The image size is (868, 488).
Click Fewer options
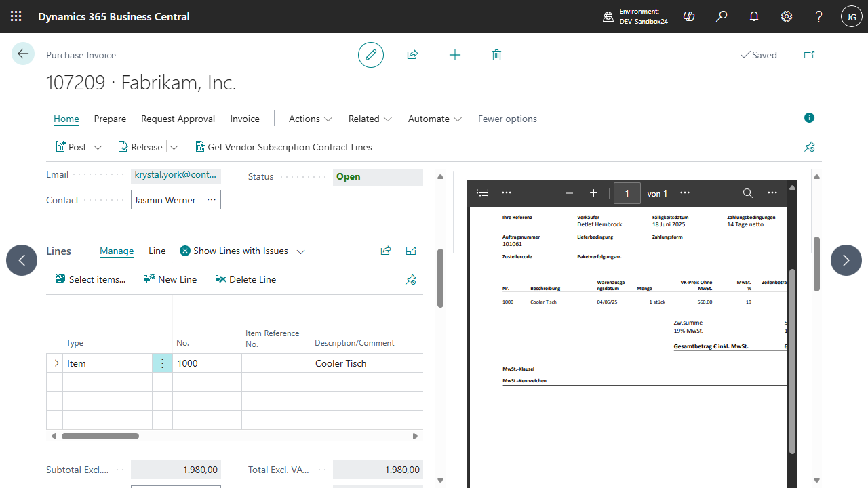(x=507, y=119)
